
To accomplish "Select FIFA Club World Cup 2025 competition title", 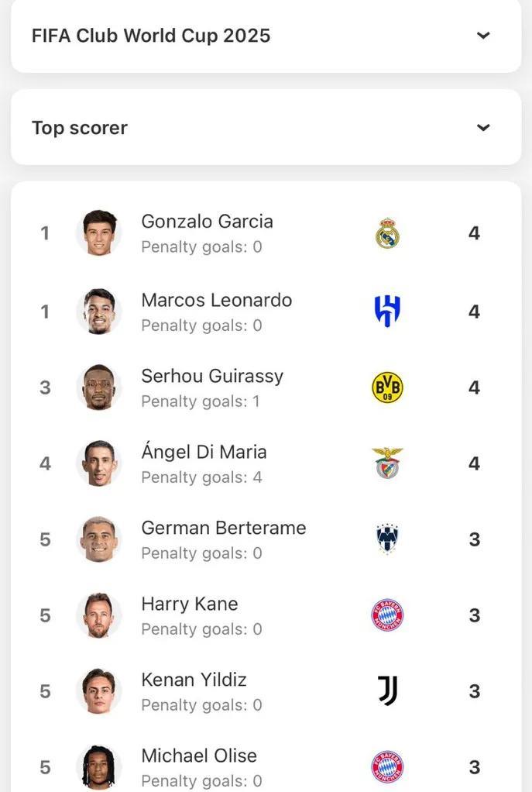I will point(151,36).
